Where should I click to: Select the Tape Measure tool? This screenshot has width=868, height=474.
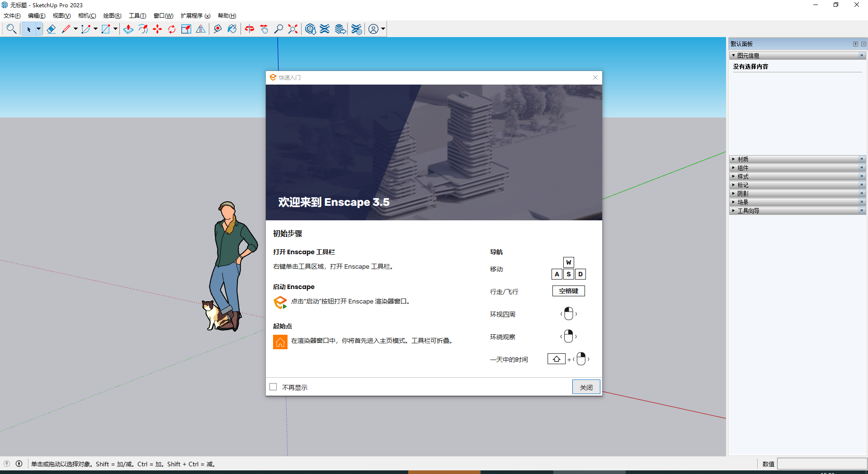217,28
